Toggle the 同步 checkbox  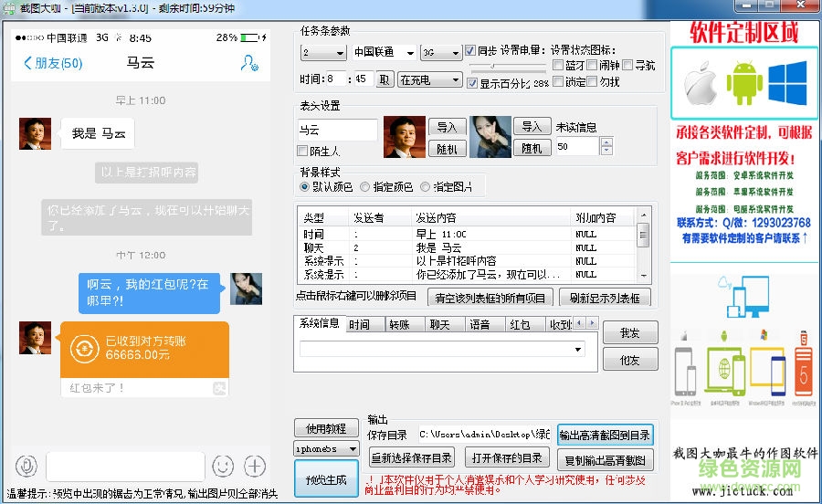coord(470,51)
